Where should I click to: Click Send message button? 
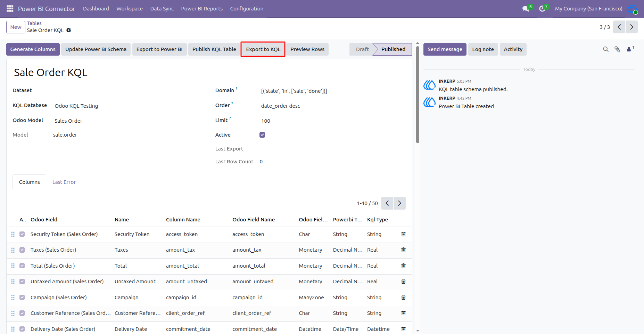pos(445,49)
